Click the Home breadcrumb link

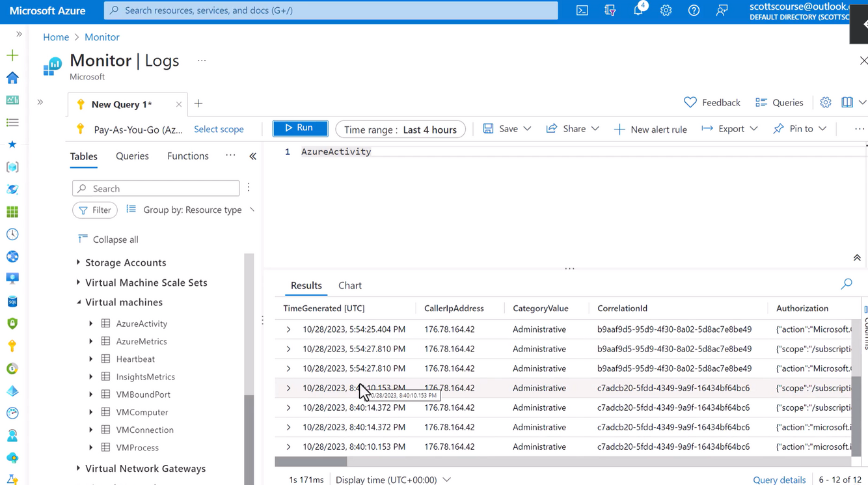point(56,37)
